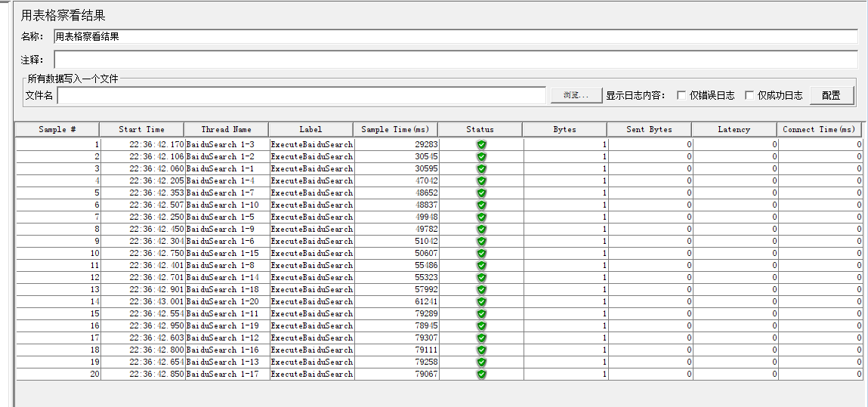Click the green shield icon in sample 3 row
868x407 pixels.
click(x=482, y=168)
